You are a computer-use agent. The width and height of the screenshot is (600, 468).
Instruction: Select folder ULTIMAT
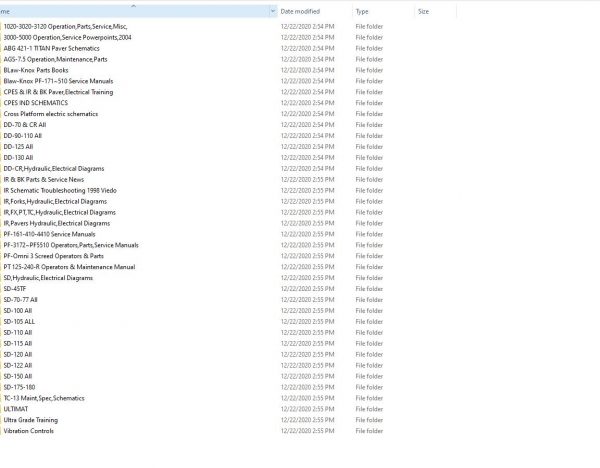pyautogui.click(x=16, y=409)
